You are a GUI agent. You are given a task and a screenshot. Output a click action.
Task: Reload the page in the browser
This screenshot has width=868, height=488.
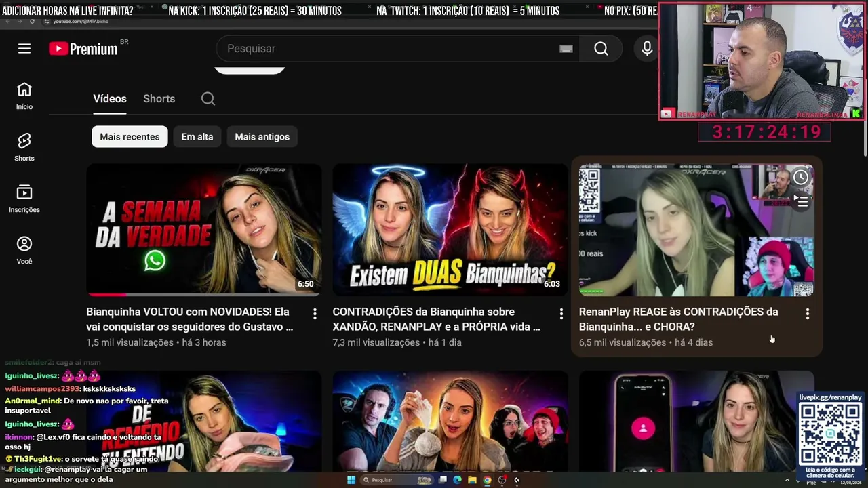point(32,22)
